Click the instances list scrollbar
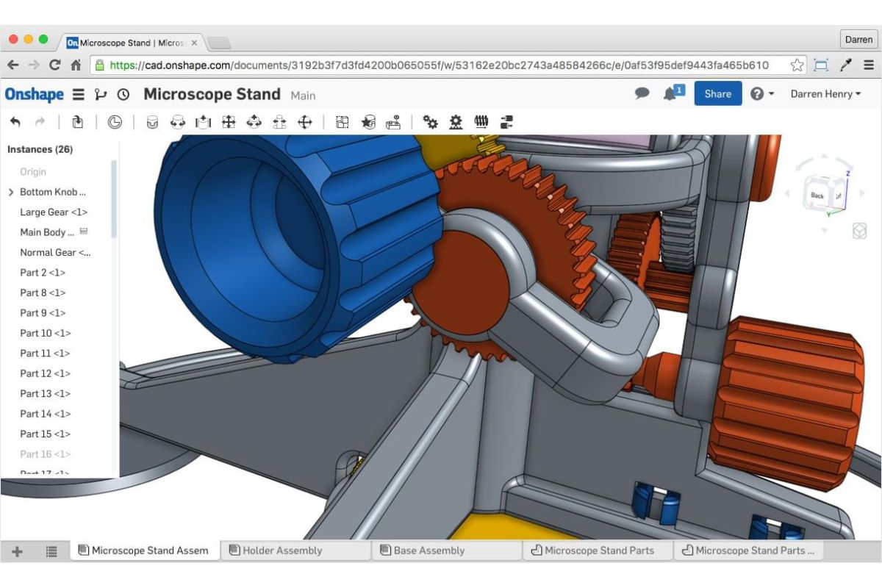Image resolution: width=882 pixels, height=588 pixels. [x=114, y=198]
